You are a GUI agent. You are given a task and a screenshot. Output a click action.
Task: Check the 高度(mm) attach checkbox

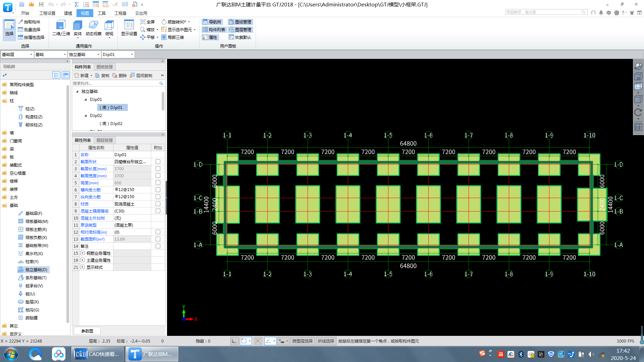click(x=158, y=183)
